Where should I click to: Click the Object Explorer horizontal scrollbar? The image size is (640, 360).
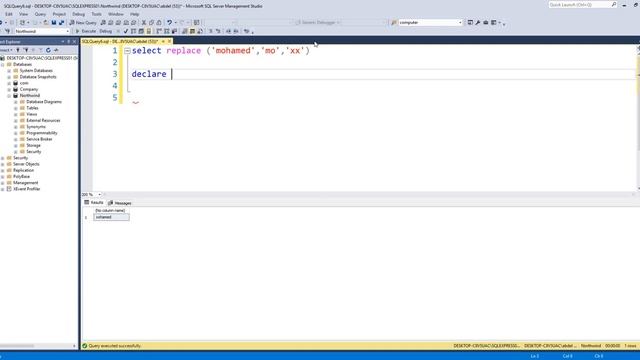[38, 346]
